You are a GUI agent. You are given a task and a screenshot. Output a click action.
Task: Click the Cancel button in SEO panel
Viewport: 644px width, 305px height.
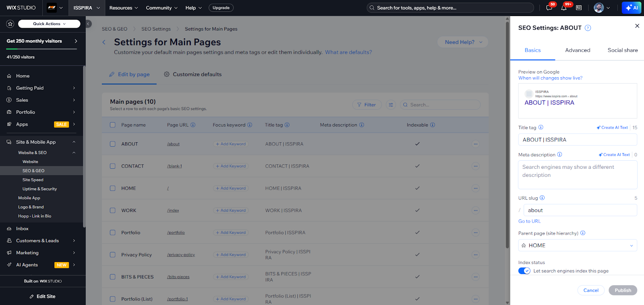click(x=591, y=290)
